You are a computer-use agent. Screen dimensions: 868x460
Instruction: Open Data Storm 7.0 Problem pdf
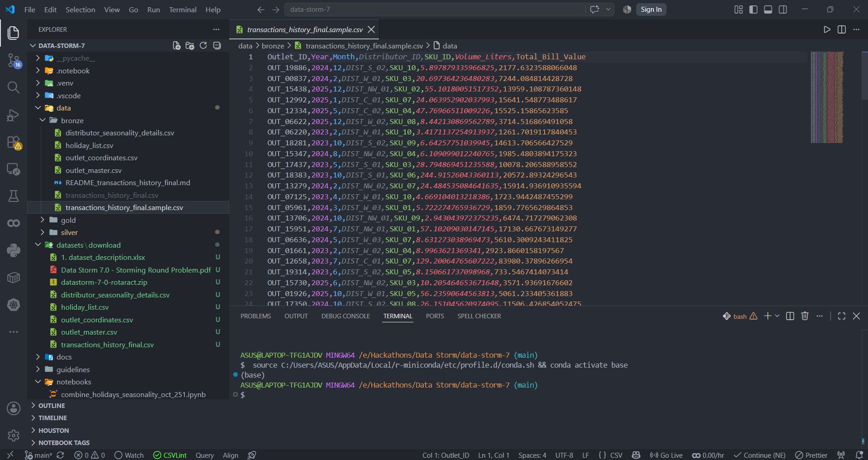[x=136, y=270]
